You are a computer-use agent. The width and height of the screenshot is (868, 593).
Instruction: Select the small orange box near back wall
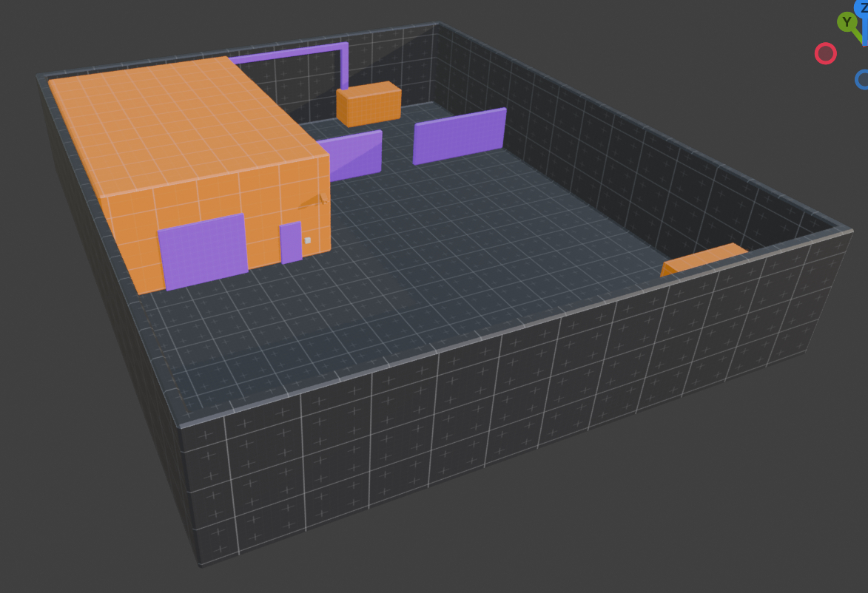368,104
